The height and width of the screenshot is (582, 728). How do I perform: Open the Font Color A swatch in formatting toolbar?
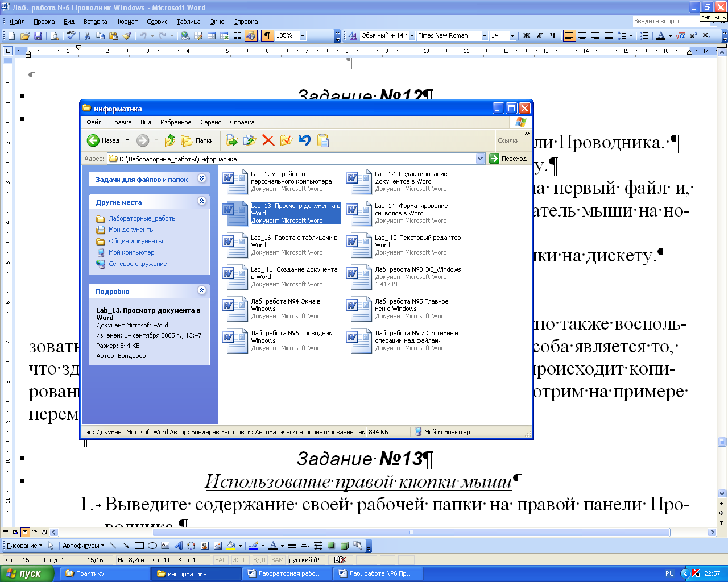click(x=660, y=36)
